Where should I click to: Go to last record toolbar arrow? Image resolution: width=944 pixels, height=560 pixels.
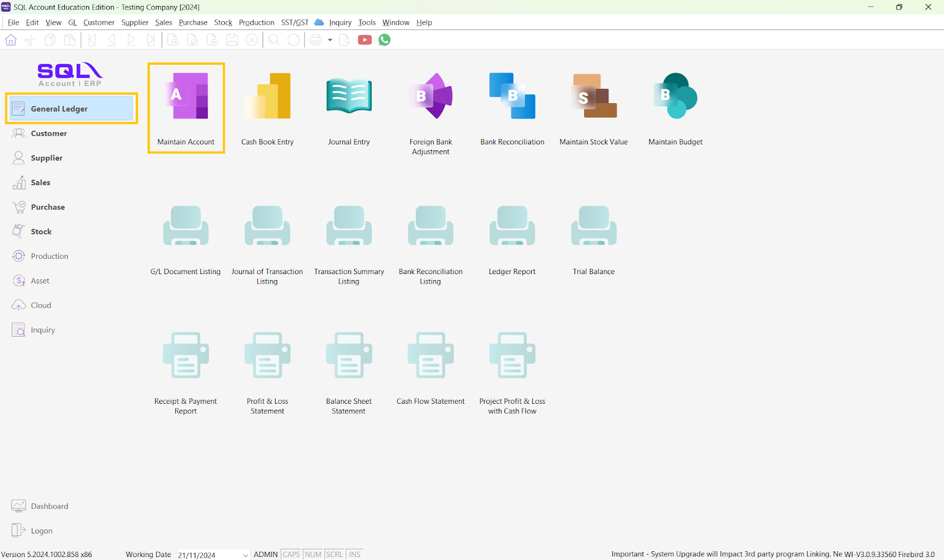tap(150, 40)
